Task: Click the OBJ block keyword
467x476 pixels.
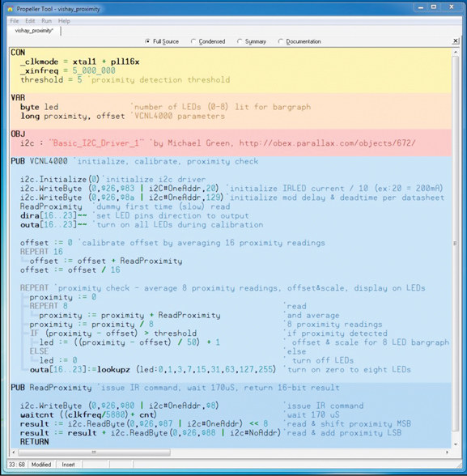Action: [18, 134]
